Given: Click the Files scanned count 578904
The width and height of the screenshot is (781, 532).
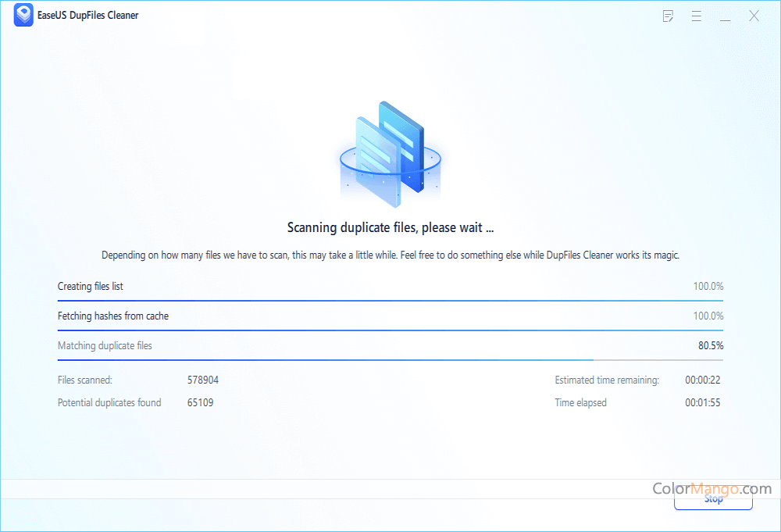Looking at the screenshot, I should tap(203, 380).
